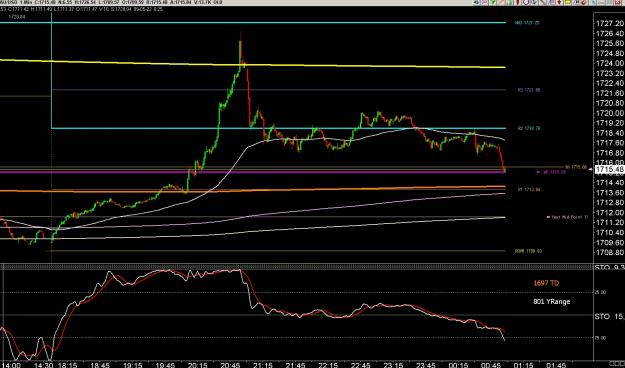Click the orange '1697 TD' label
Image resolution: width=625 pixels, height=368 pixels.
pyautogui.click(x=546, y=283)
